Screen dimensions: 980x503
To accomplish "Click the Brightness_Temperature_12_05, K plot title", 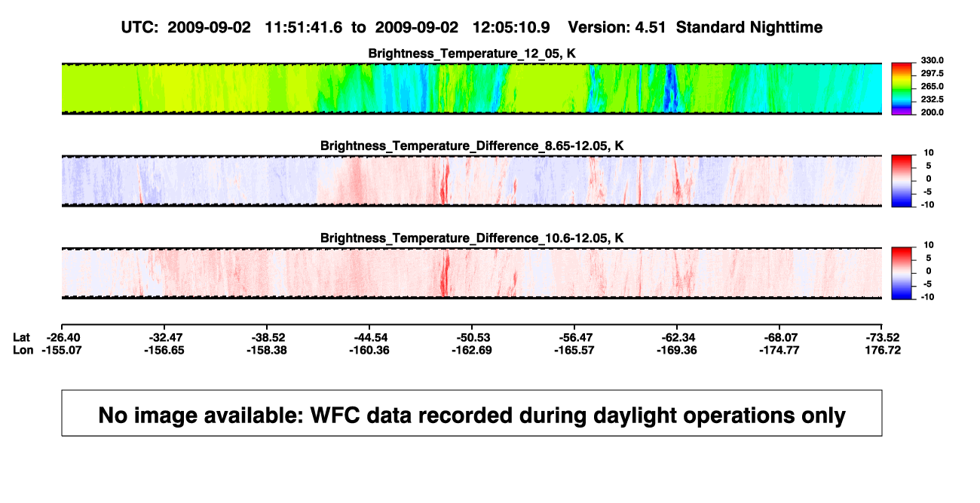I will tap(472, 54).
